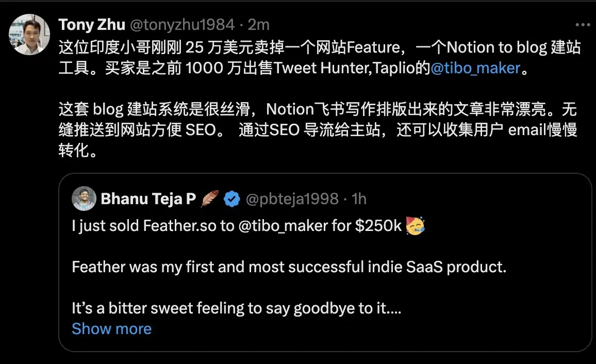This screenshot has height=364, width=596.
Task: Click the 2m tweet timestamp
Action: [x=258, y=24]
